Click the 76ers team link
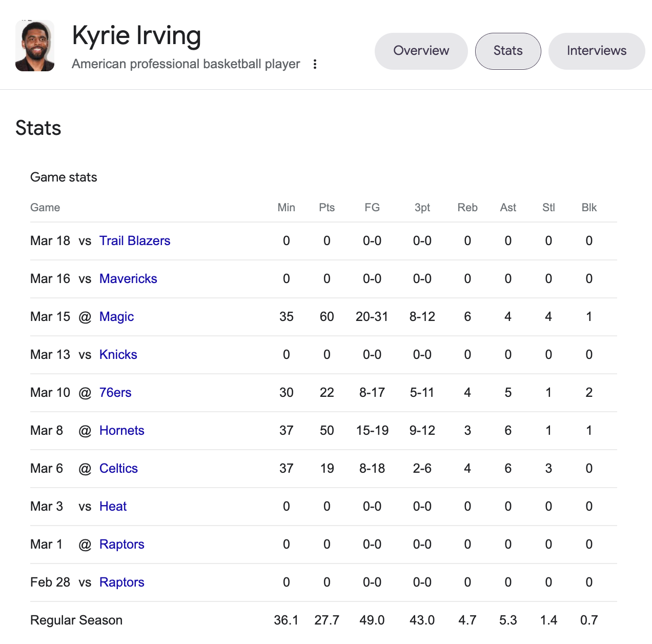This screenshot has height=644, width=652. [115, 393]
